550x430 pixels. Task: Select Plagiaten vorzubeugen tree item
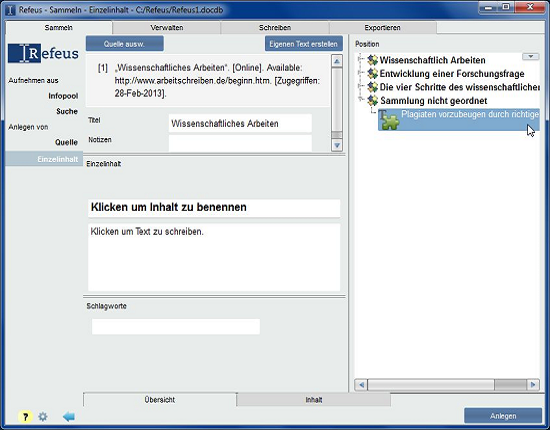tap(459, 120)
